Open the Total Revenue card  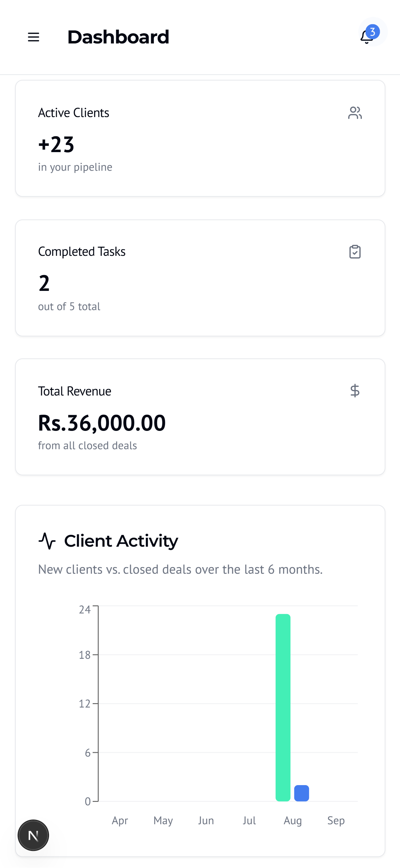[200, 417]
